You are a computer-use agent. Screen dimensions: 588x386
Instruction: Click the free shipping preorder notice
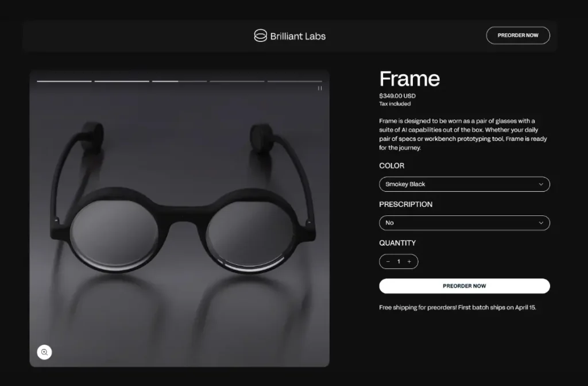(x=458, y=308)
